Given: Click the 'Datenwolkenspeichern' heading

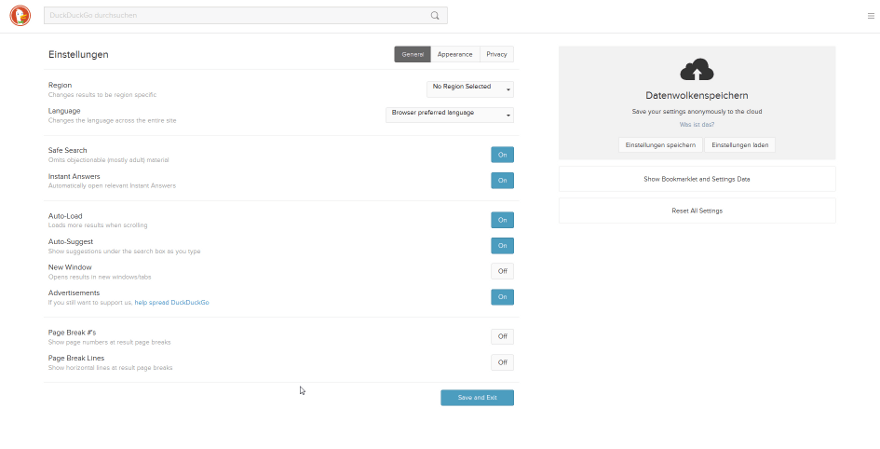Looking at the screenshot, I should [x=696, y=95].
